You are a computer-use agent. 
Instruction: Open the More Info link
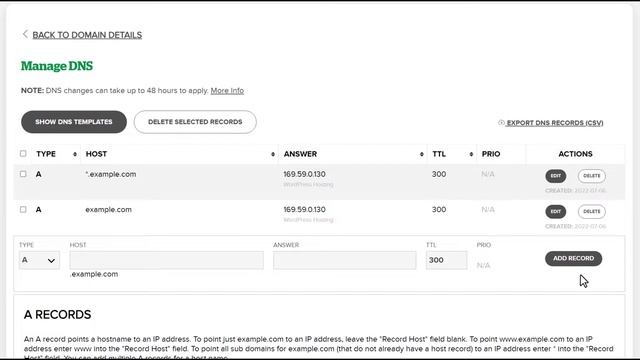tap(227, 91)
